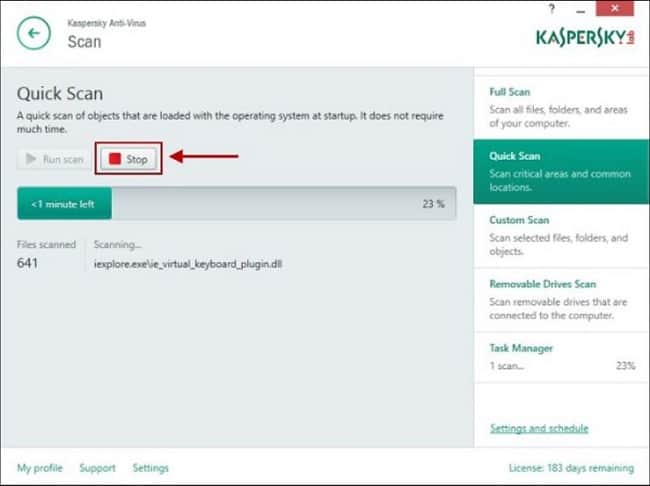This screenshot has height=486, width=650.
Task: Close the Kaspersky window
Action: pyautogui.click(x=615, y=9)
